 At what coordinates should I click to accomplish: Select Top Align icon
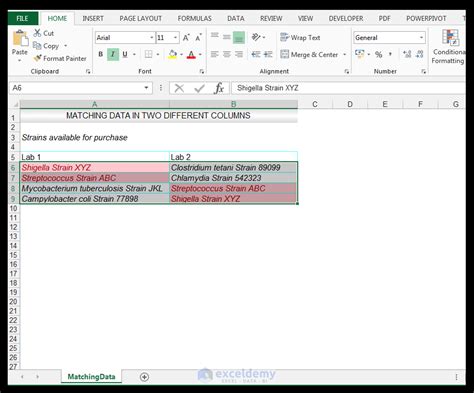215,37
